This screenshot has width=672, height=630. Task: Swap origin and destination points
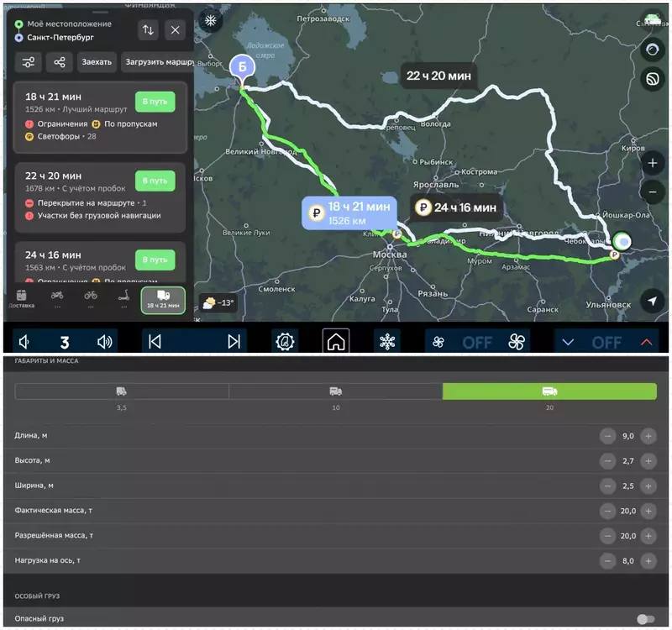pyautogui.click(x=148, y=30)
